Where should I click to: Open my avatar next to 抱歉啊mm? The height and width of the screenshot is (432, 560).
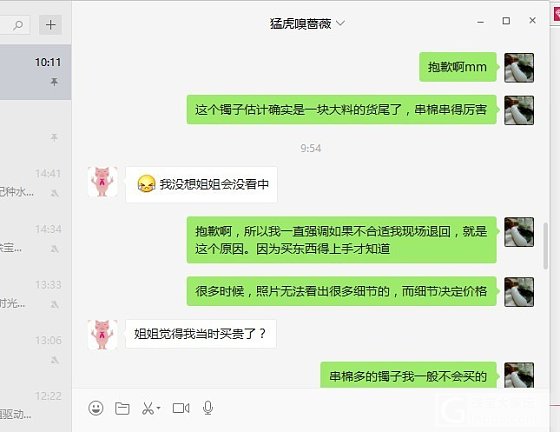coord(519,67)
